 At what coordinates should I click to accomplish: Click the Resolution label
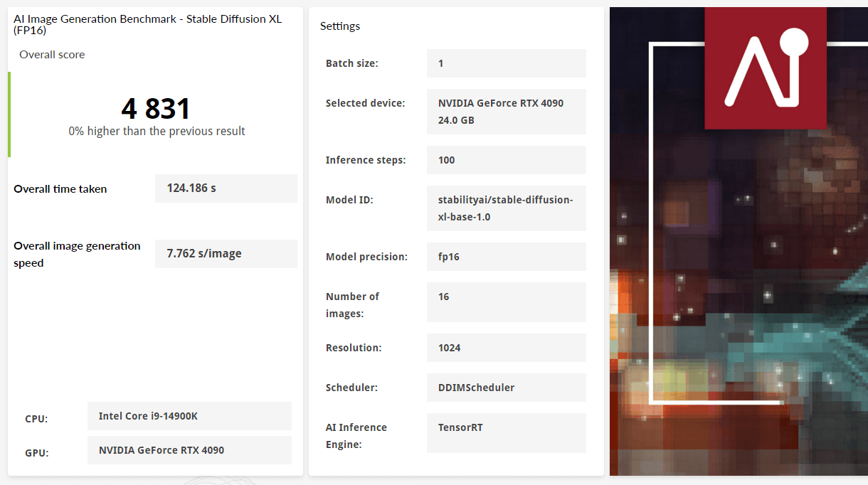point(354,348)
